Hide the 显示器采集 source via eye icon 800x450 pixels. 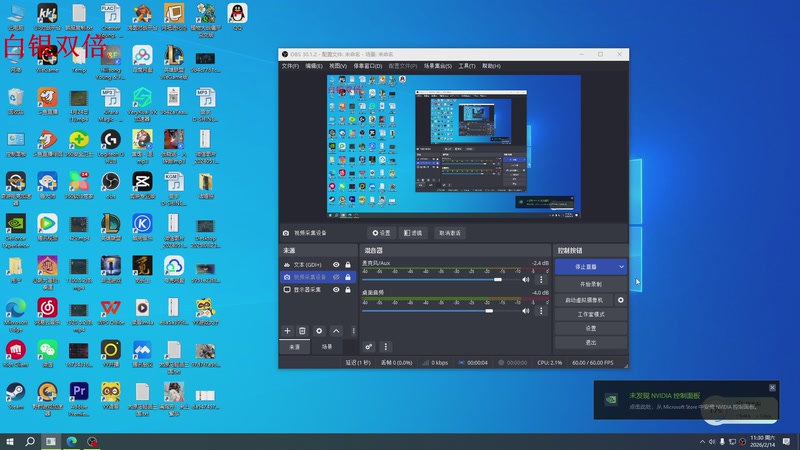[336, 289]
